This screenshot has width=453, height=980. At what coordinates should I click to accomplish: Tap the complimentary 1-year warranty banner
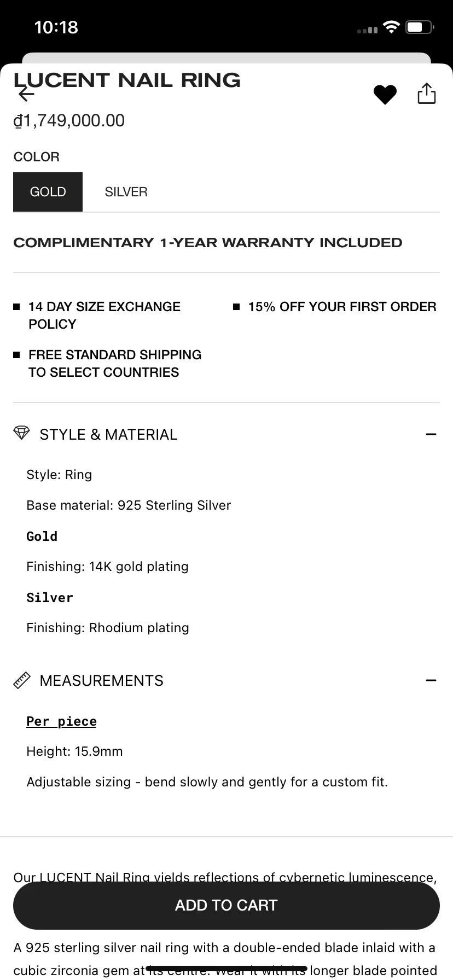pos(208,242)
